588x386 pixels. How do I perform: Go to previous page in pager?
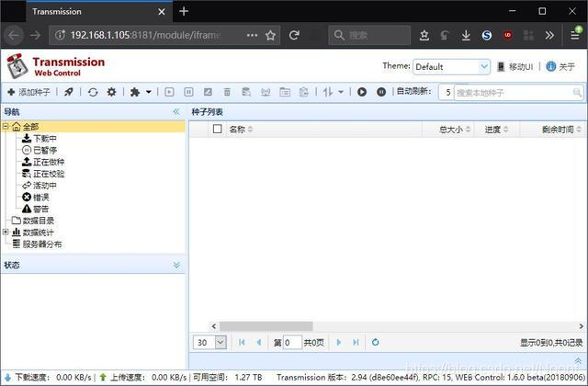pos(259,342)
